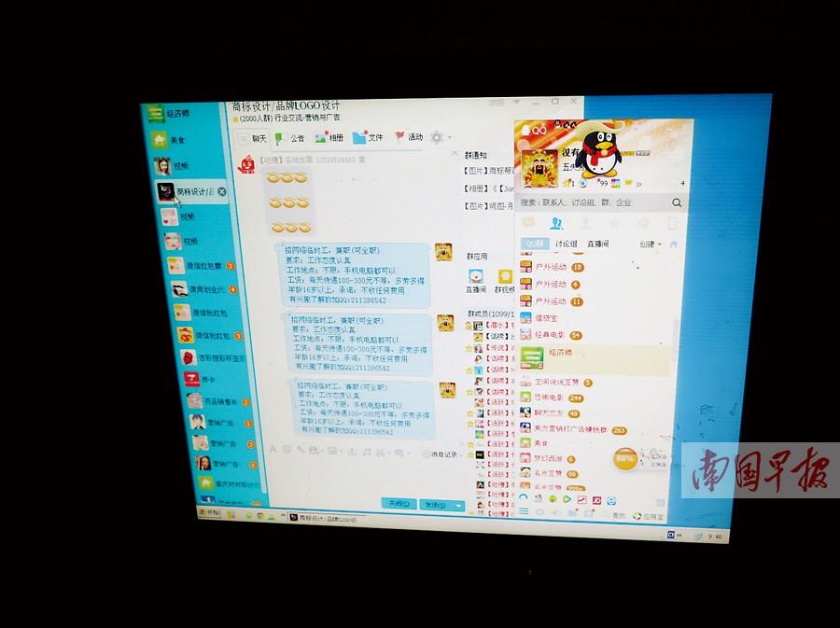Open the 恐怖电影 group
Image resolution: width=840 pixels, height=628 pixels.
point(552,398)
